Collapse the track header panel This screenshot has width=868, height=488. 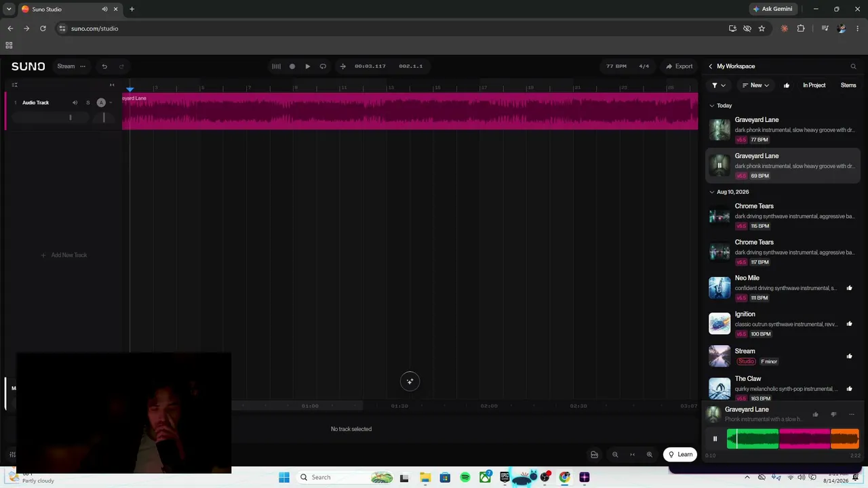pos(112,85)
